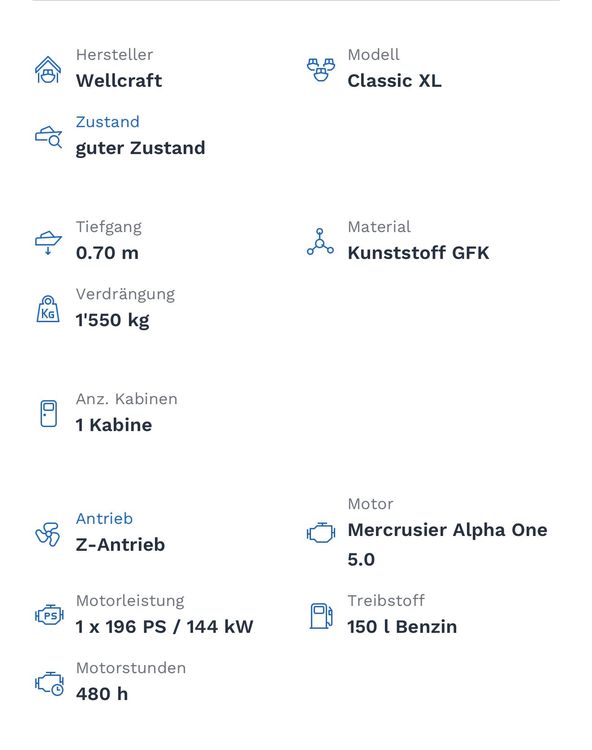
Task: Click the Tiefgang draft icon
Action: [48, 243]
